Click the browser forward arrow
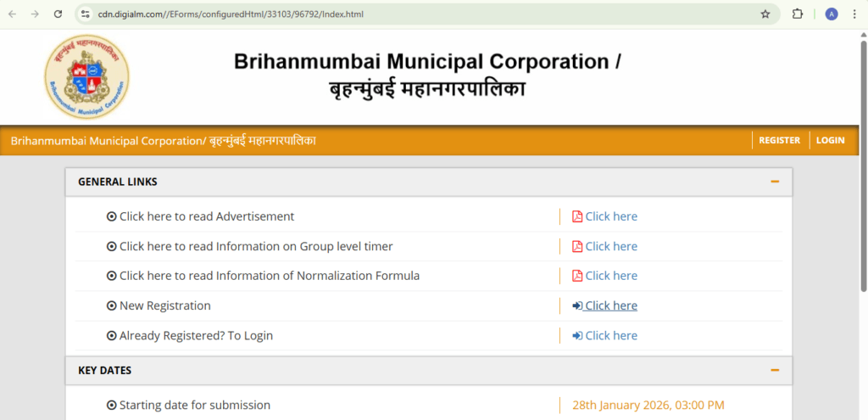The height and width of the screenshot is (420, 868). pyautogui.click(x=35, y=14)
